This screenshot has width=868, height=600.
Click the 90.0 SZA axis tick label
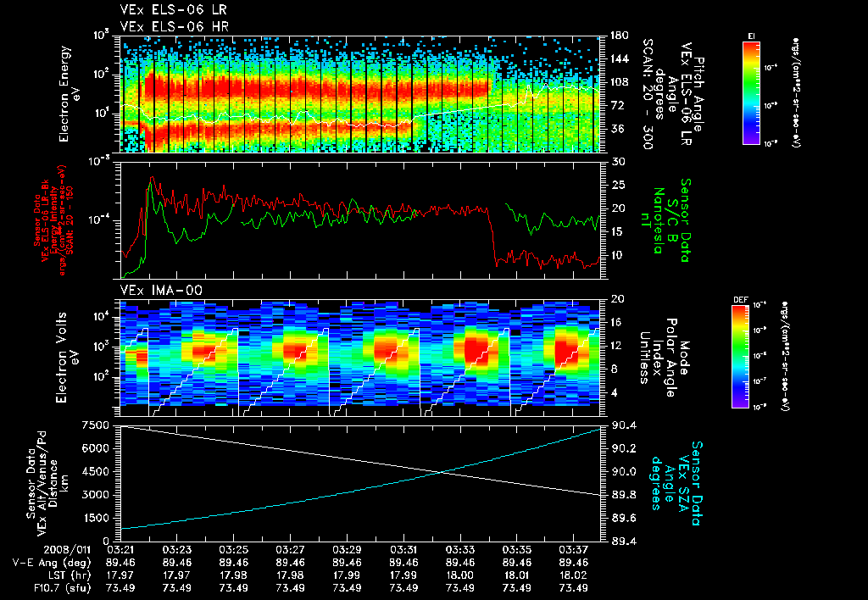[623, 471]
